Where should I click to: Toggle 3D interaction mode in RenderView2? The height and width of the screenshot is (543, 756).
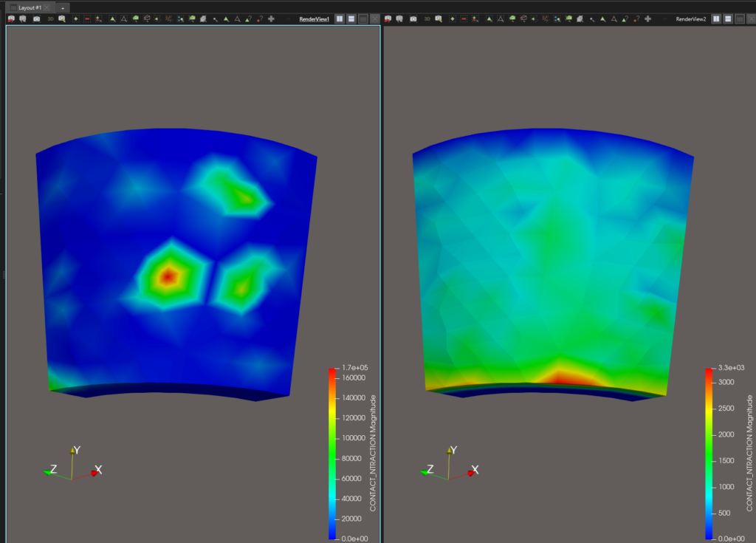(x=427, y=18)
